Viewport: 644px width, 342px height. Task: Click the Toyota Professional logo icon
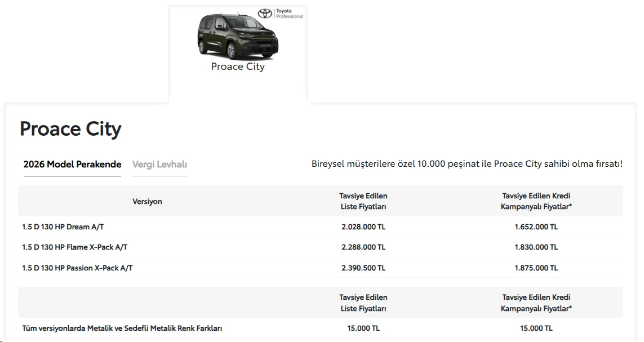tap(281, 14)
